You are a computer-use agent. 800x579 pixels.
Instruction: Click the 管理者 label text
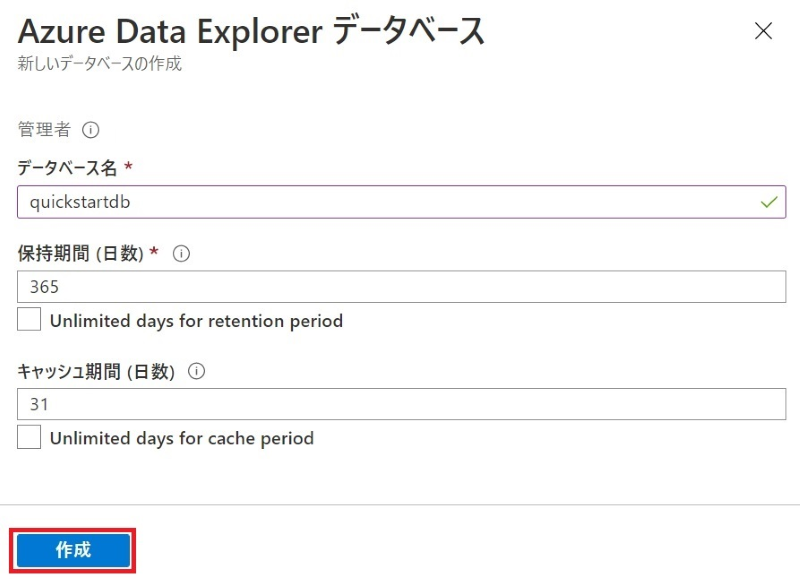[44, 130]
